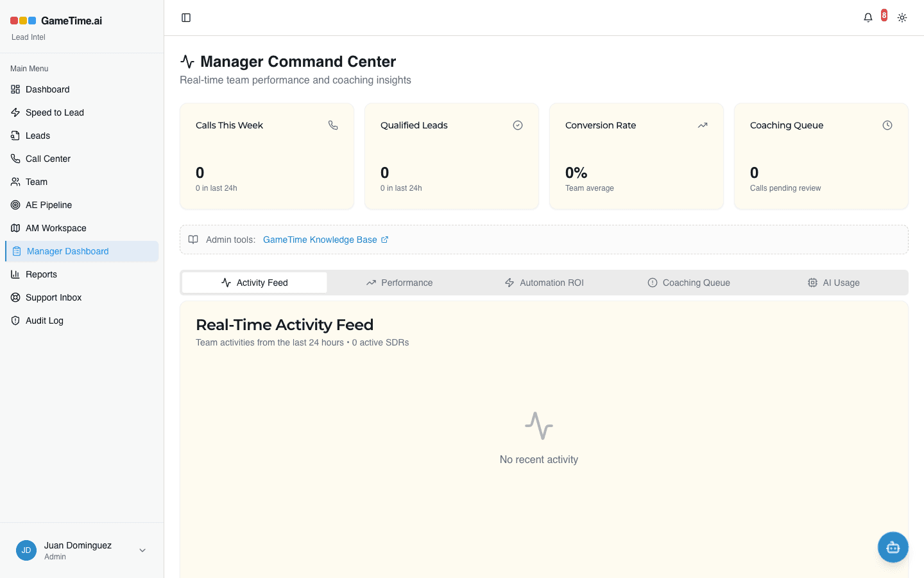This screenshot has height=578, width=924.
Task: Click the red notification count badge
Action: click(x=884, y=15)
